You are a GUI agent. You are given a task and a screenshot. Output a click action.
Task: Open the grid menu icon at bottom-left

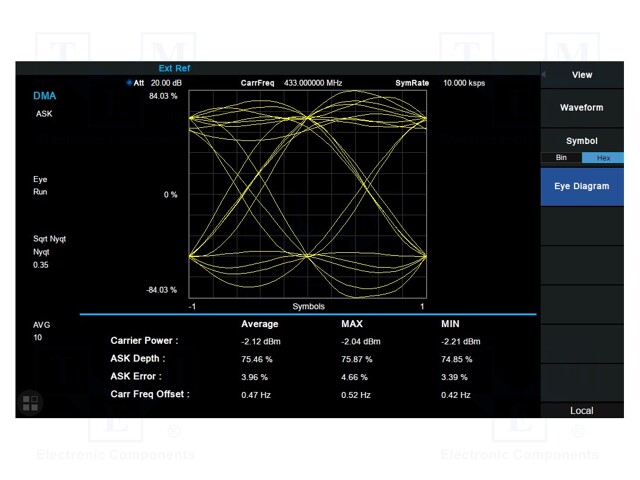click(31, 403)
